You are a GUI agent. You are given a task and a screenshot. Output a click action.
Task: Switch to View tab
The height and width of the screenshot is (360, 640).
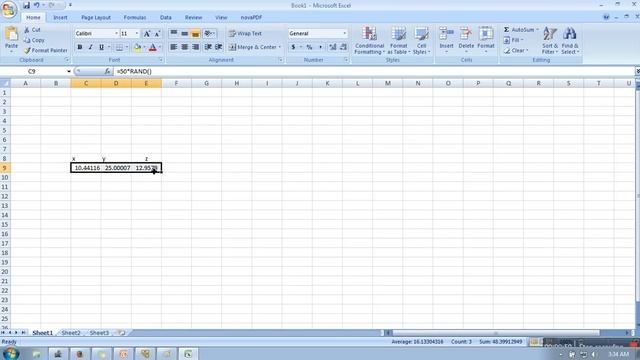click(x=221, y=18)
